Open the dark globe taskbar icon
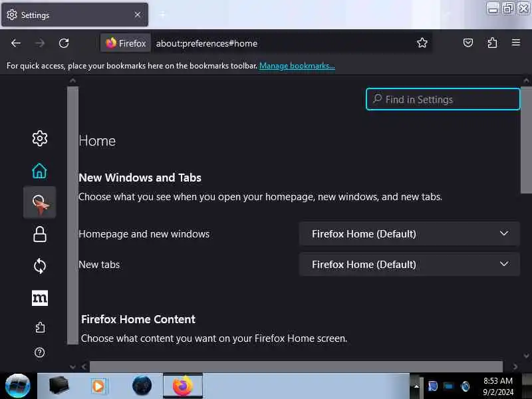532x399 pixels. tap(142, 386)
